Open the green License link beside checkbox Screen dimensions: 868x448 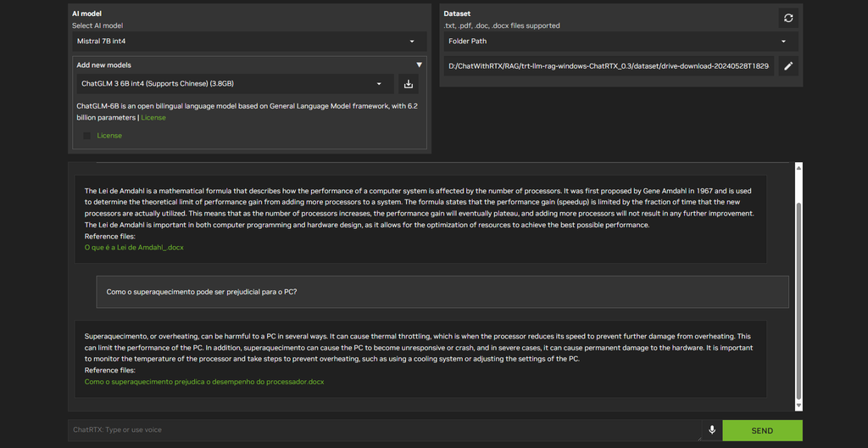pyautogui.click(x=109, y=136)
